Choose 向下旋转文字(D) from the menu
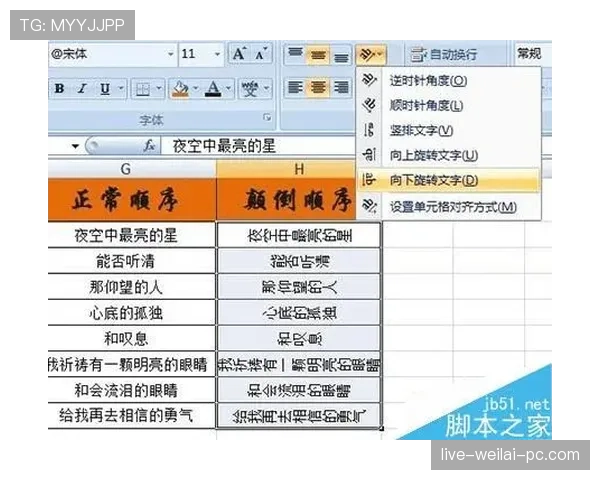The height and width of the screenshot is (480, 600). point(448,180)
